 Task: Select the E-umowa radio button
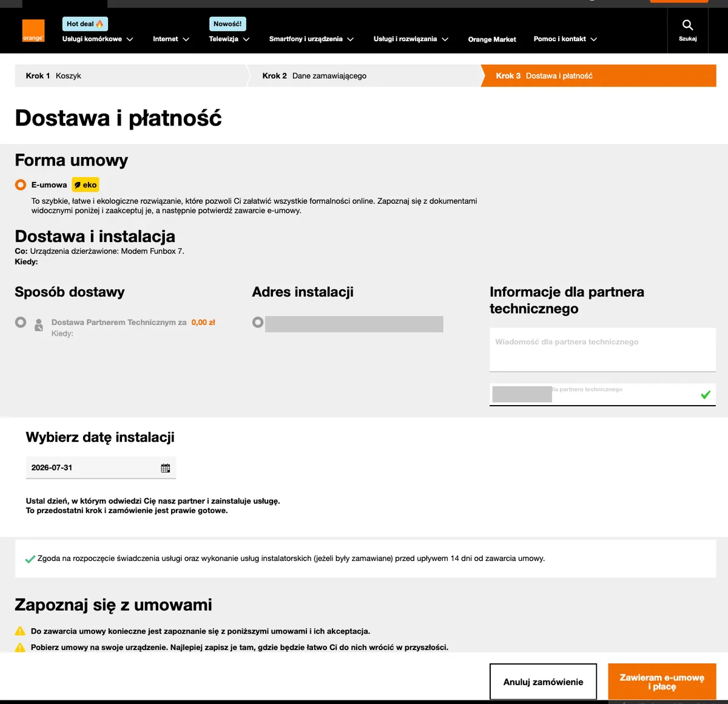(x=21, y=185)
